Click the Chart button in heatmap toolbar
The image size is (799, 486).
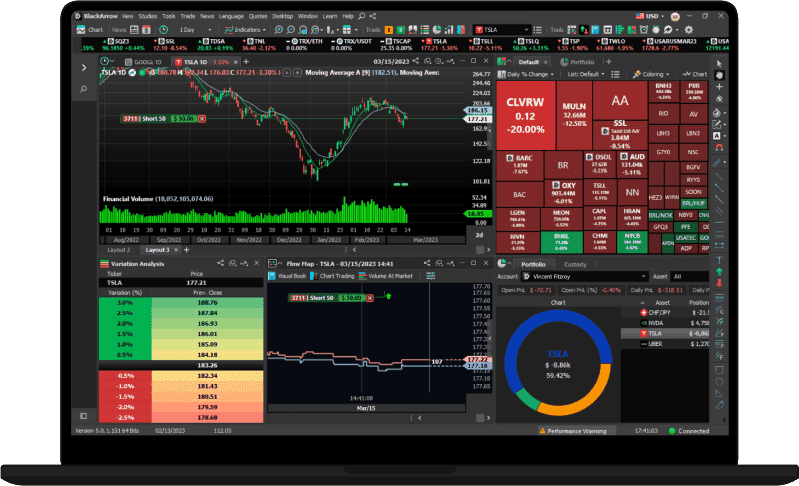(695, 74)
